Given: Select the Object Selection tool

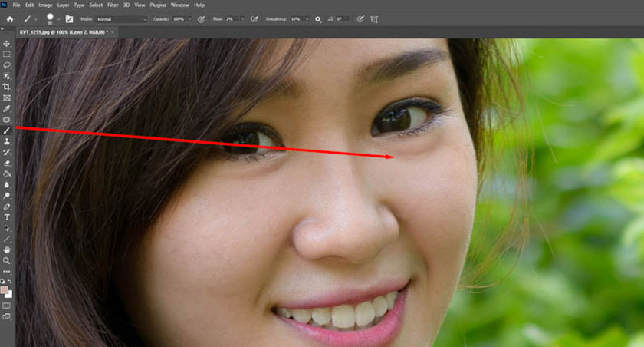Looking at the screenshot, I should 7,76.
